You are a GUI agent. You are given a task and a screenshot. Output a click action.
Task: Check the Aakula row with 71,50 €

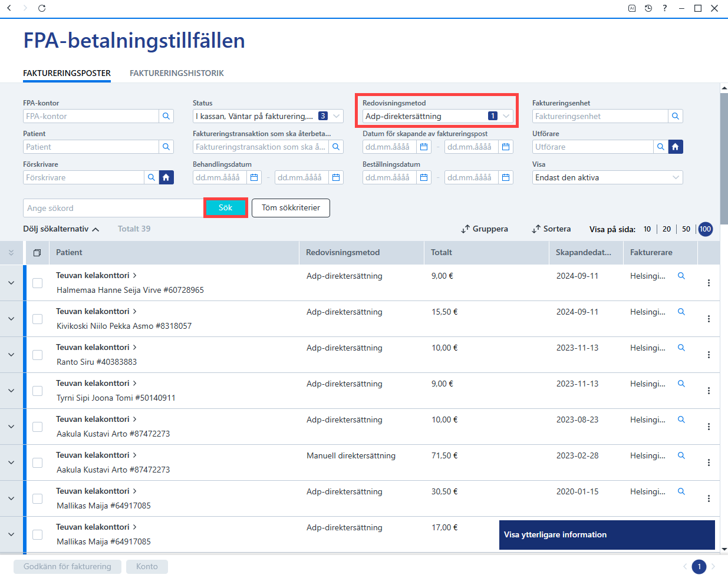click(37, 463)
